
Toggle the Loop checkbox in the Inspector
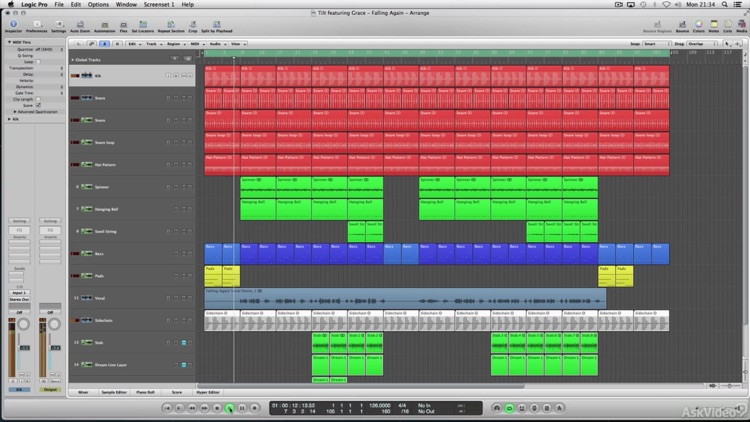tap(38, 62)
